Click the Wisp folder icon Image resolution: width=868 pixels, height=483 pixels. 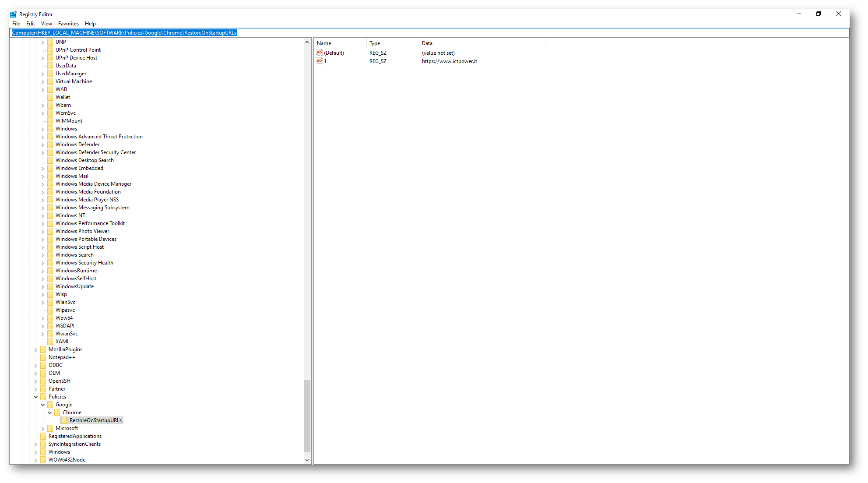click(x=50, y=294)
